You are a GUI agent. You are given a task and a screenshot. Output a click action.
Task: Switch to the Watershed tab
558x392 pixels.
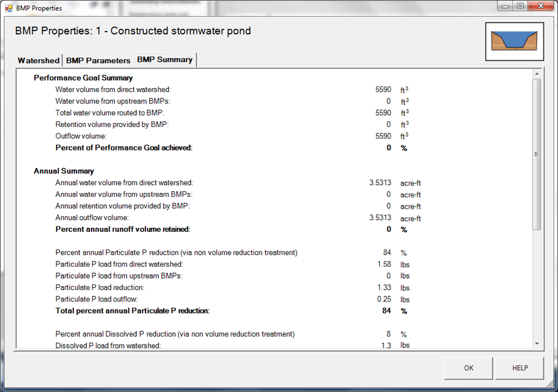38,61
